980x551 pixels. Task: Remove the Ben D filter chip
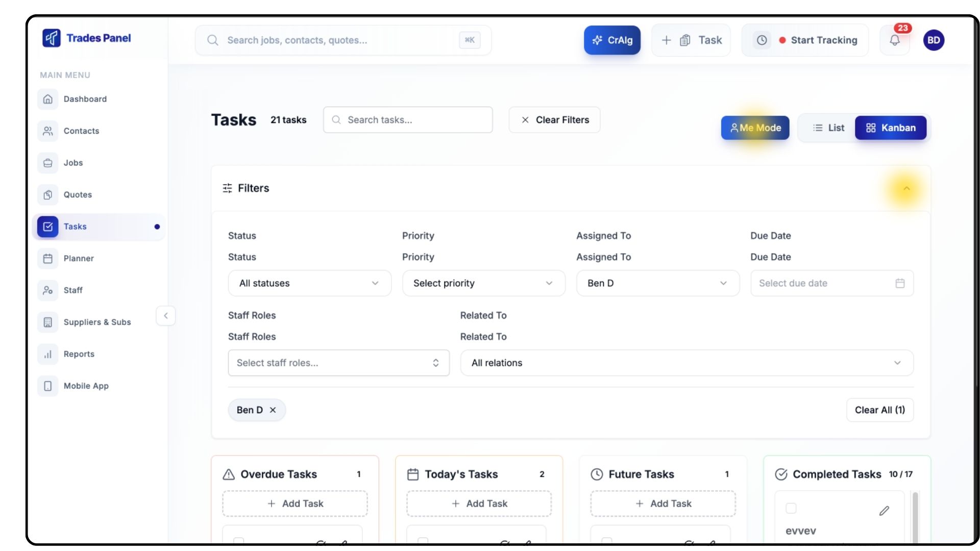[273, 410]
